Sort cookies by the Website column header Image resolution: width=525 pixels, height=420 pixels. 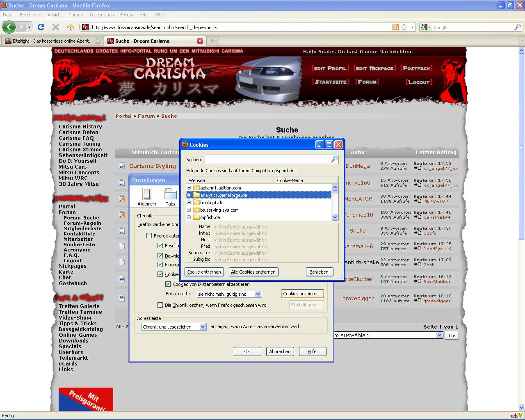(230, 180)
